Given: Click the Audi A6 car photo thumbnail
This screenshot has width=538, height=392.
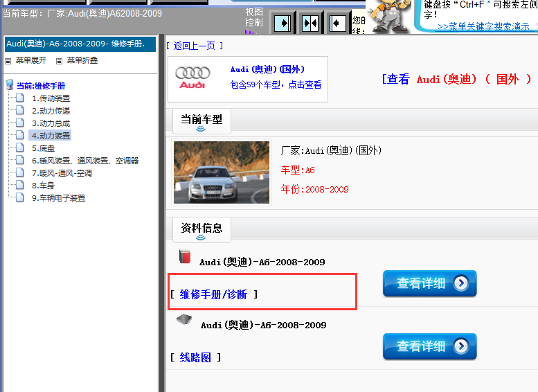Looking at the screenshot, I should point(222,172).
